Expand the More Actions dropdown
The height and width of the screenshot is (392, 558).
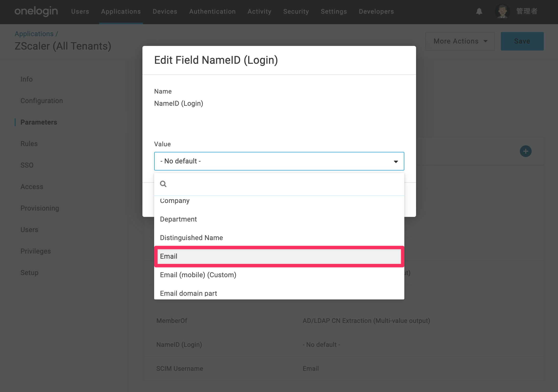pos(460,41)
